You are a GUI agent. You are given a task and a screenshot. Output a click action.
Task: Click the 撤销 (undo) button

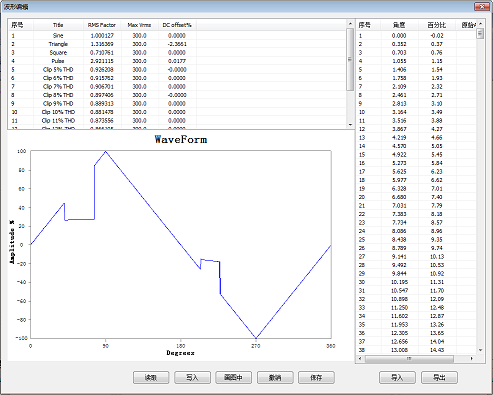coord(275,377)
